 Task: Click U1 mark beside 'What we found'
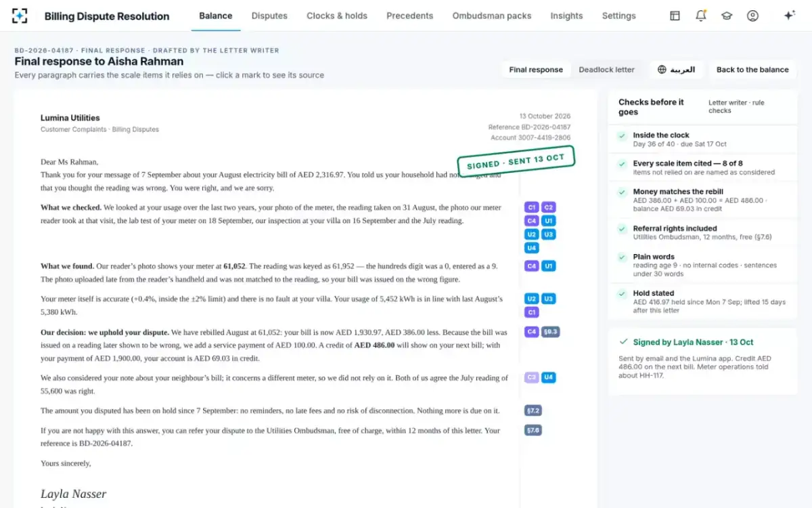click(x=549, y=266)
